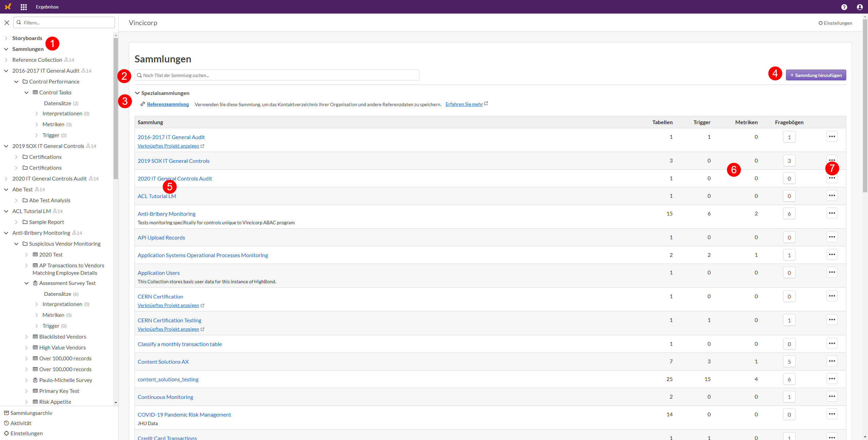
Task: Select Risk Appetite in the tree
Action: 55,402
